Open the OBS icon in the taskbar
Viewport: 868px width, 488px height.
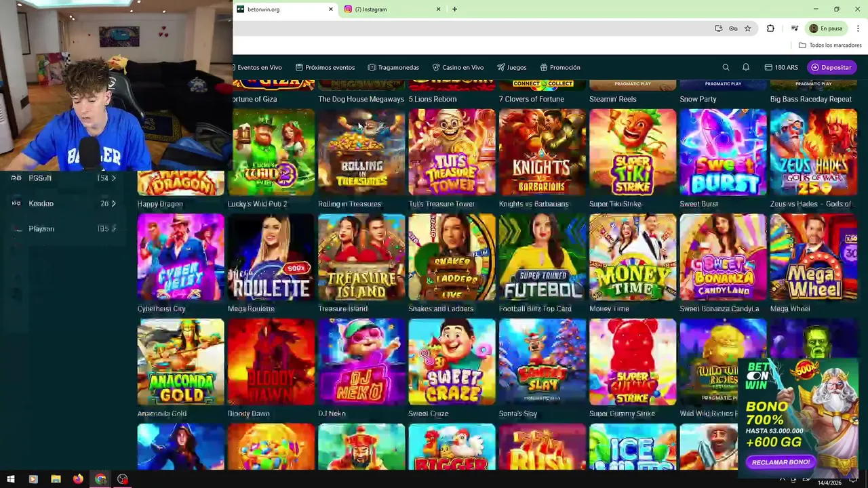tap(123, 479)
